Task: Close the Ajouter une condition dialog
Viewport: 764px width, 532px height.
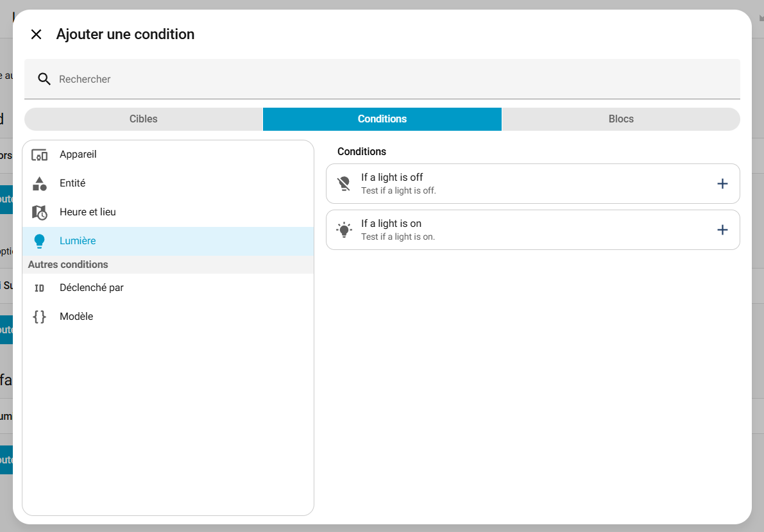Action: coord(37,35)
